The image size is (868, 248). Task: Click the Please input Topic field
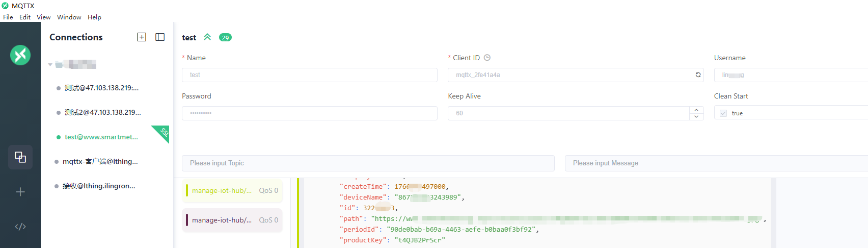click(368, 163)
